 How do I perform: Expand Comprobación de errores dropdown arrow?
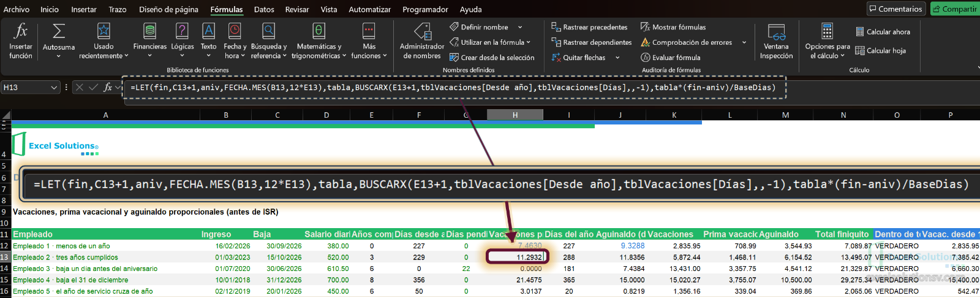[x=744, y=42]
